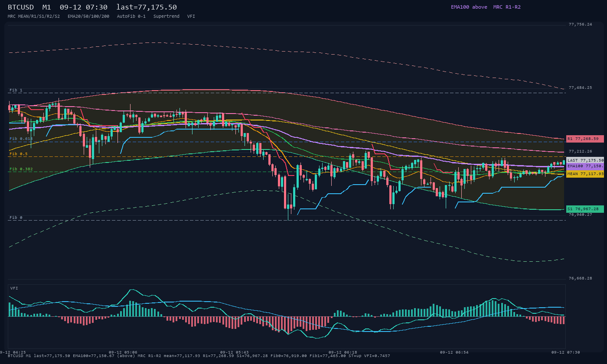Screen dimensions: 607x364
Task: Click the VFI entry in the top legend
Action: (x=191, y=16)
